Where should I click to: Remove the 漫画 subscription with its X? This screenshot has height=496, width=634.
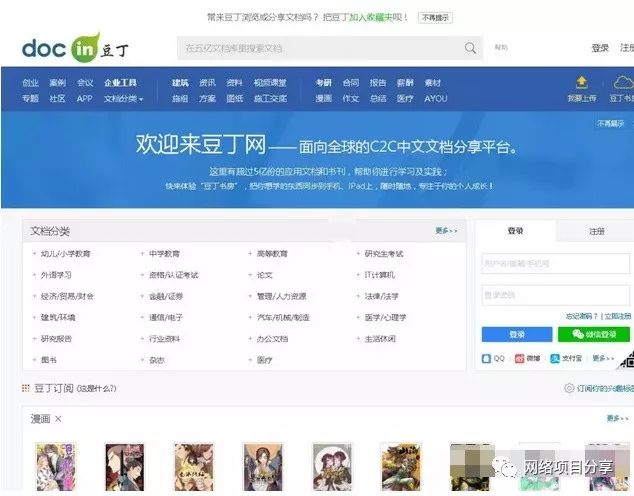(58, 419)
